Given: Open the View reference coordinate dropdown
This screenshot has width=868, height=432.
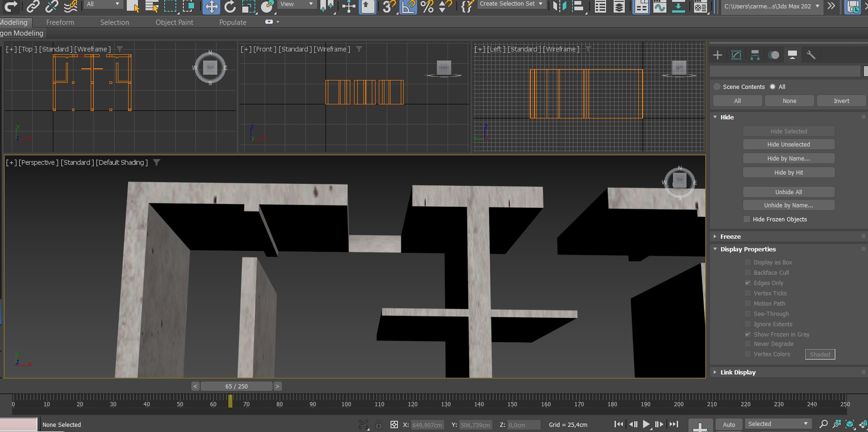Looking at the screenshot, I should (x=297, y=4).
